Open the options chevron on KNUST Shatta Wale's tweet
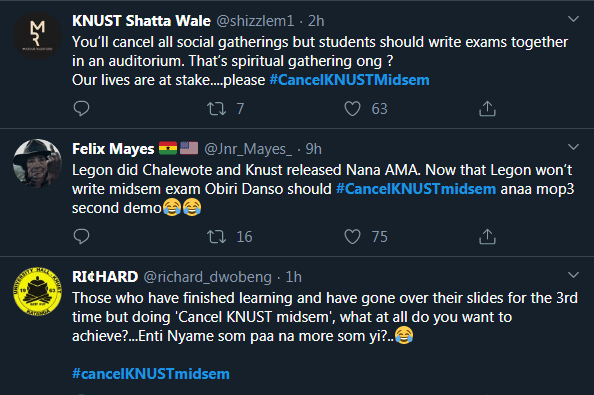Image resolution: width=594 pixels, height=395 pixels. pos(573,19)
